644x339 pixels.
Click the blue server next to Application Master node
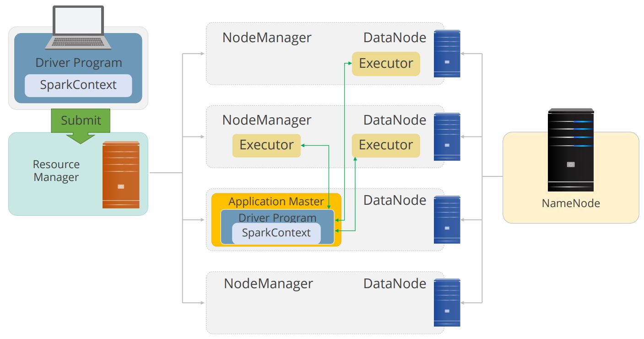point(447,219)
